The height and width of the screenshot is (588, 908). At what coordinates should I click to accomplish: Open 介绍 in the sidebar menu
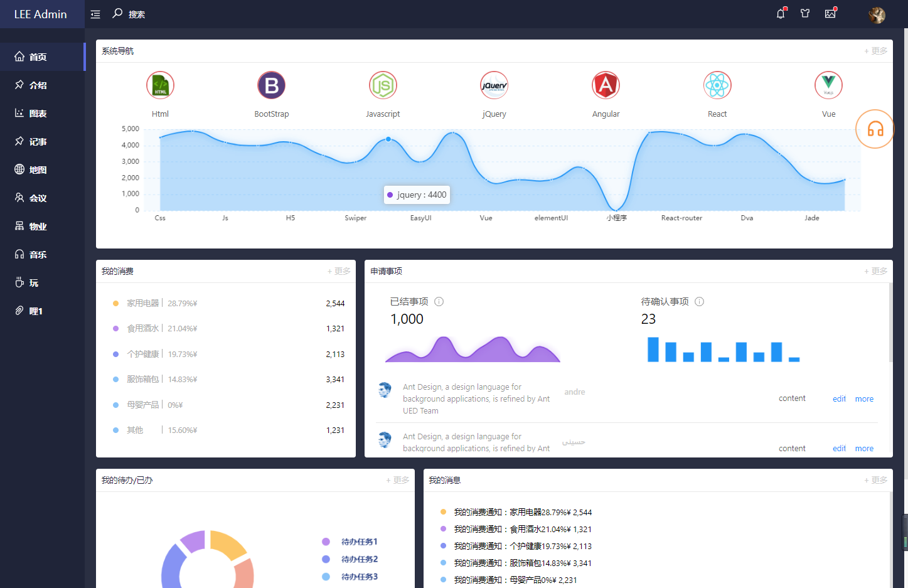(x=42, y=85)
